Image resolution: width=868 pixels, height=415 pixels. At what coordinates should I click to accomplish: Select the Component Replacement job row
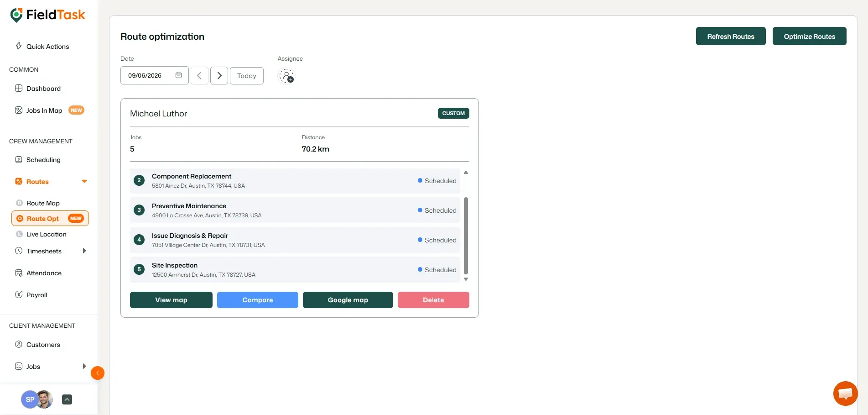pyautogui.click(x=295, y=181)
